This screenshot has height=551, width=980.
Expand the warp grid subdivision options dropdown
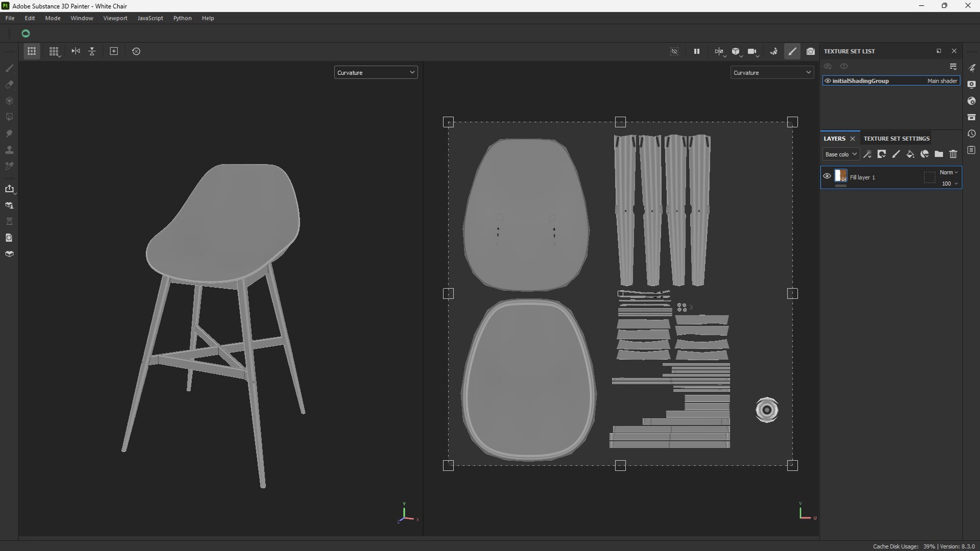coord(54,51)
